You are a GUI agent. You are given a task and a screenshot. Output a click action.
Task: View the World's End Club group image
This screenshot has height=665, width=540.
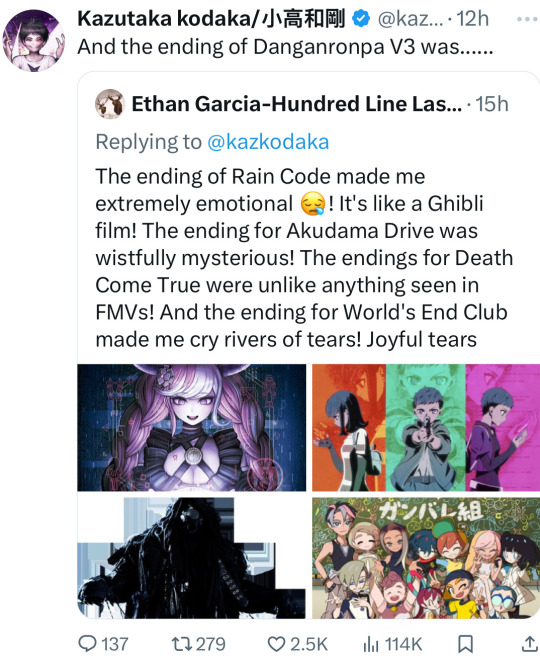tap(426, 558)
